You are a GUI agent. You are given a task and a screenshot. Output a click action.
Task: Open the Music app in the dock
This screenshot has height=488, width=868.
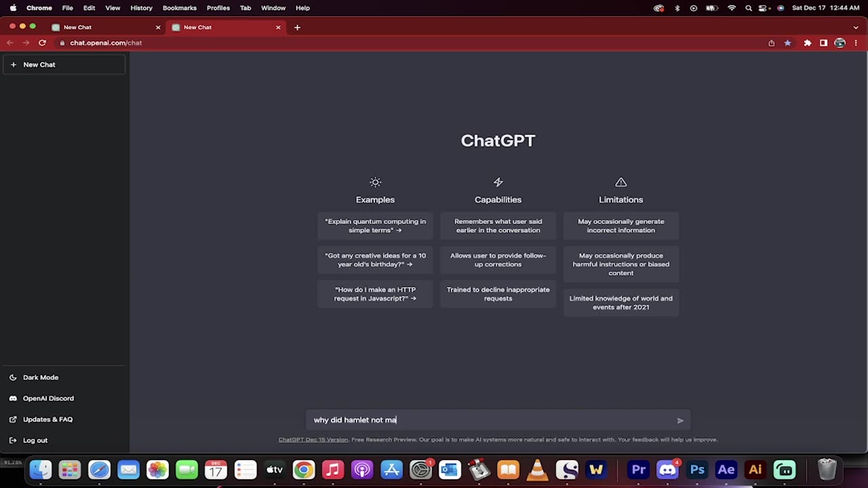click(x=333, y=470)
